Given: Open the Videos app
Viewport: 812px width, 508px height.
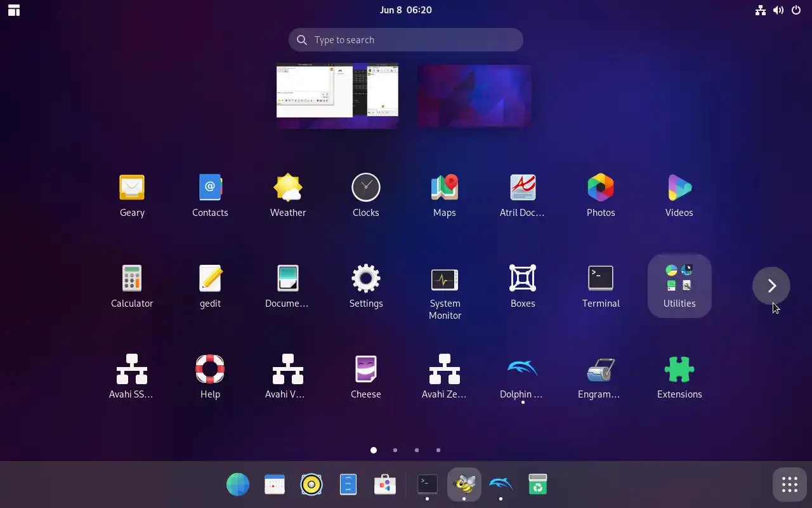Looking at the screenshot, I should click(679, 196).
